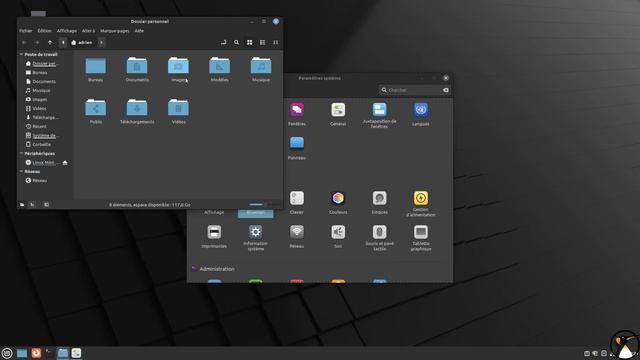The height and width of the screenshot is (360, 640).
Task: Switch to System Settings taskbar entry
Action: 76,353
